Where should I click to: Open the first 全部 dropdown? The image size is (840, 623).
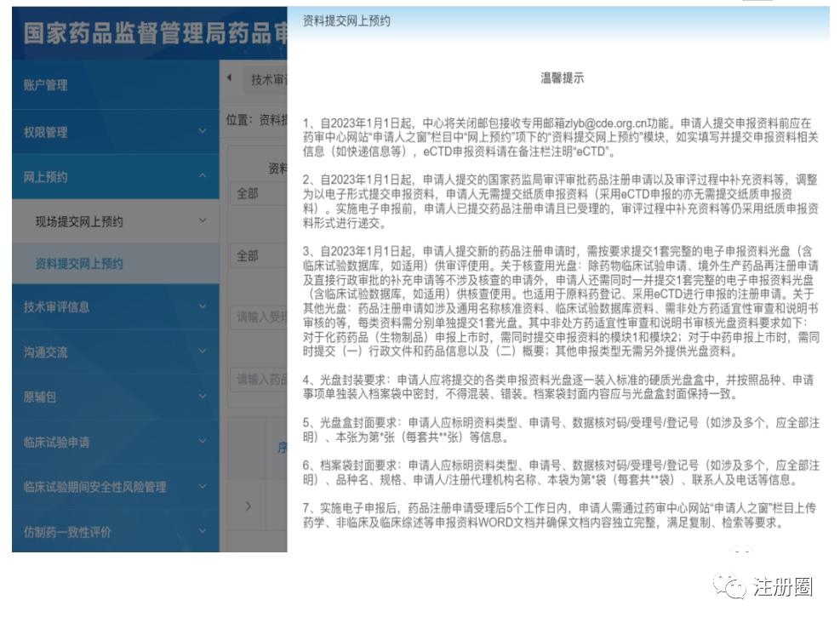pyautogui.click(x=254, y=193)
